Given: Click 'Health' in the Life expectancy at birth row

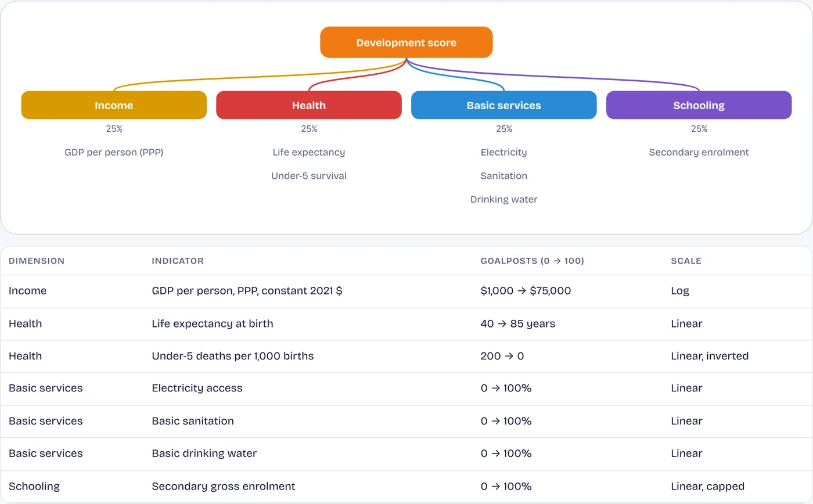Looking at the screenshot, I should [25, 323].
